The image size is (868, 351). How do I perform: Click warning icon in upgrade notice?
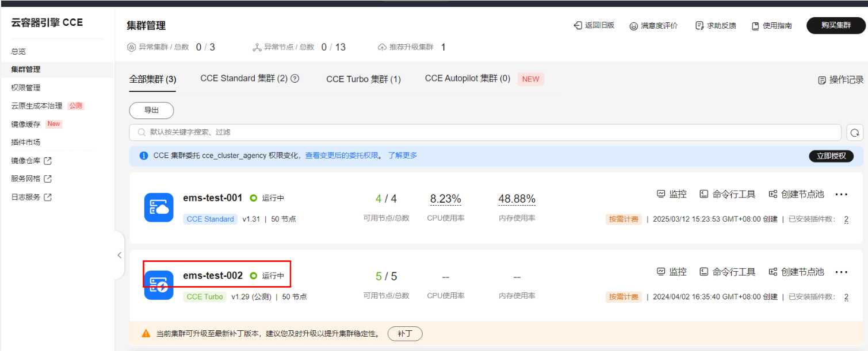pyautogui.click(x=146, y=334)
